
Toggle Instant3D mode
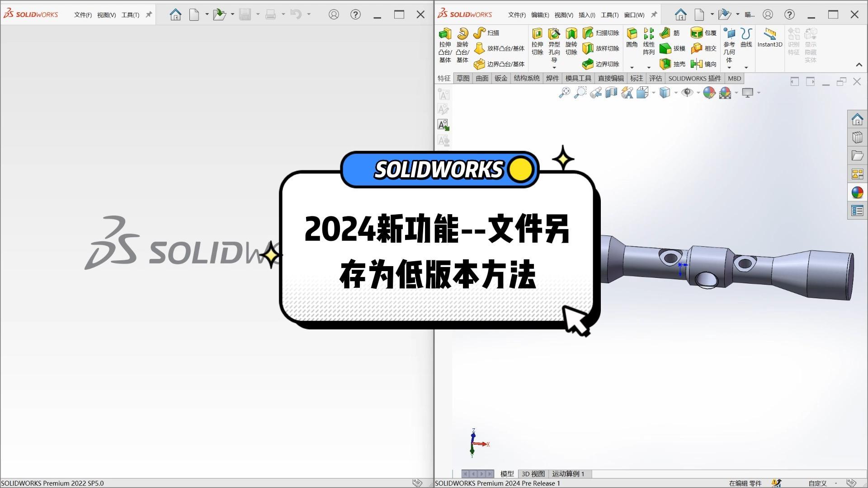[769, 34]
